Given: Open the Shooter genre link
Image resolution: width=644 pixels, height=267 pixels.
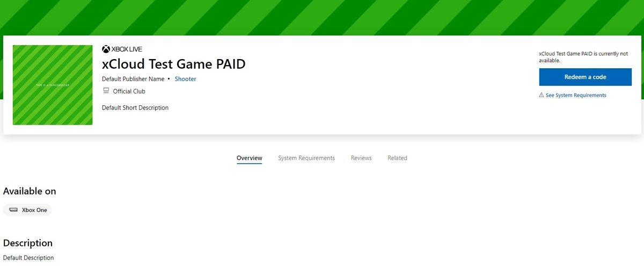Looking at the screenshot, I should pos(186,79).
